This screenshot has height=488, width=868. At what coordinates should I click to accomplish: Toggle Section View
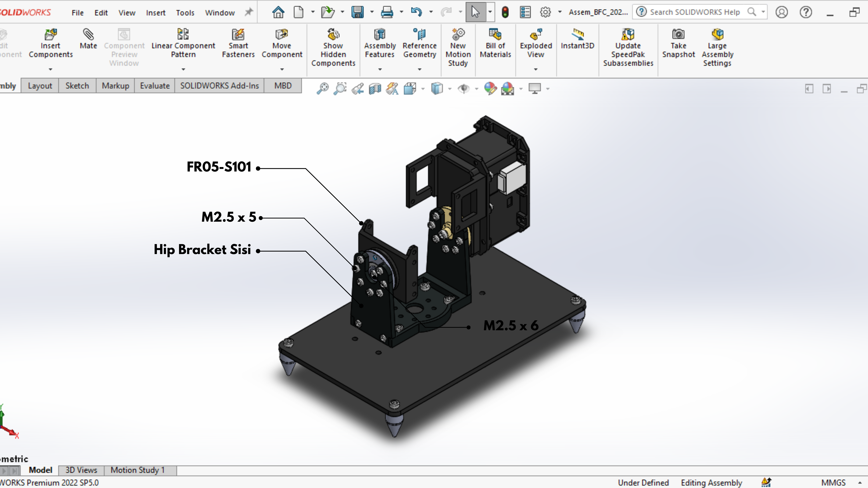(375, 89)
